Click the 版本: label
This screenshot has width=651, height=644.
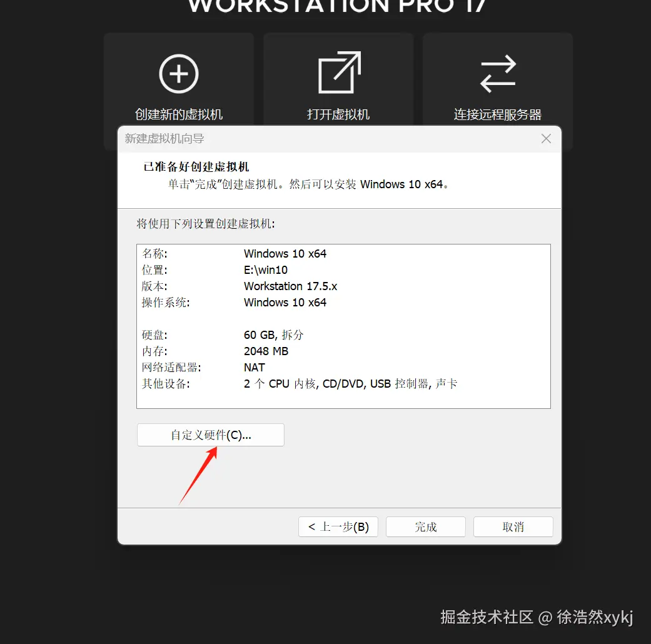point(154,286)
